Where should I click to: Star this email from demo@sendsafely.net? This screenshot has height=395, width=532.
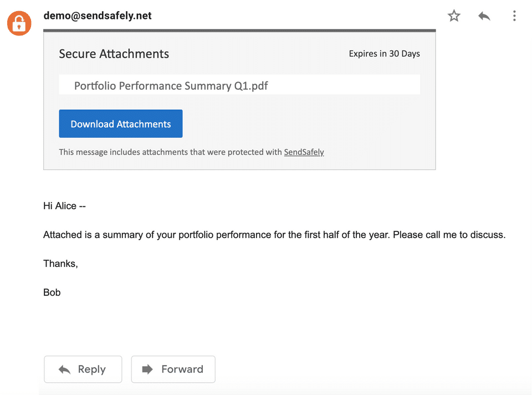tap(454, 16)
